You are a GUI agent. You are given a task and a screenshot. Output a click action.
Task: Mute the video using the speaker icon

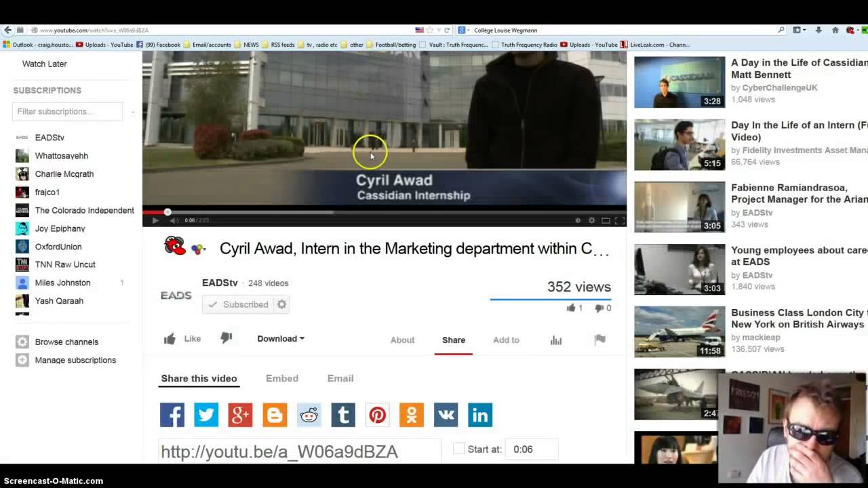pyautogui.click(x=174, y=220)
